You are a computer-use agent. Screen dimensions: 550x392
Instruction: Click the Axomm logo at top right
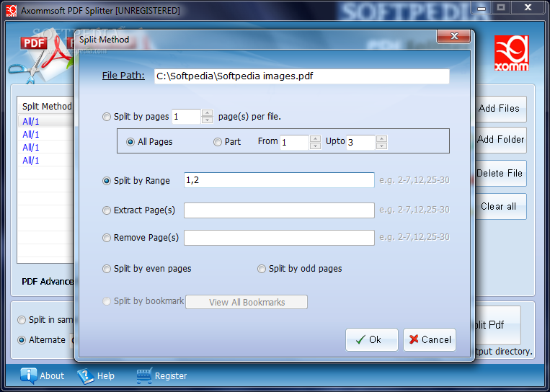pos(511,53)
